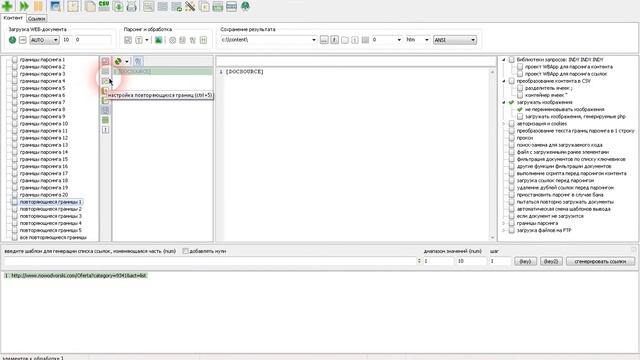The height and width of the screenshot is (360, 640).
Task: Click threads count field showing '10'
Action: click(x=66, y=40)
